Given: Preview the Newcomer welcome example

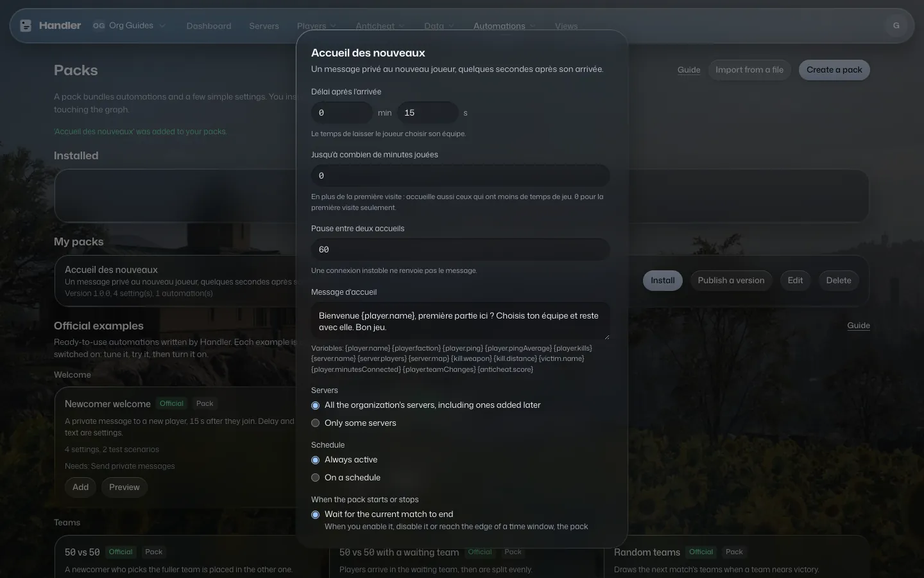Looking at the screenshot, I should [x=124, y=487].
